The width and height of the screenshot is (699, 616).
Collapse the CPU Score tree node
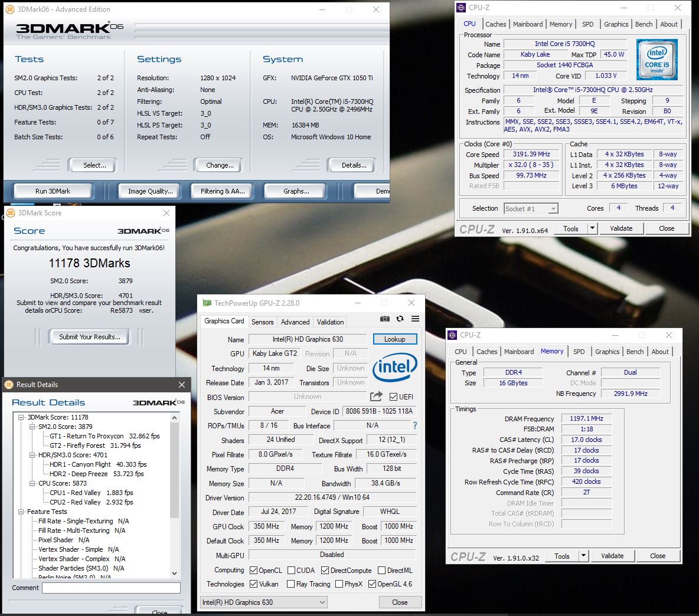click(x=32, y=483)
